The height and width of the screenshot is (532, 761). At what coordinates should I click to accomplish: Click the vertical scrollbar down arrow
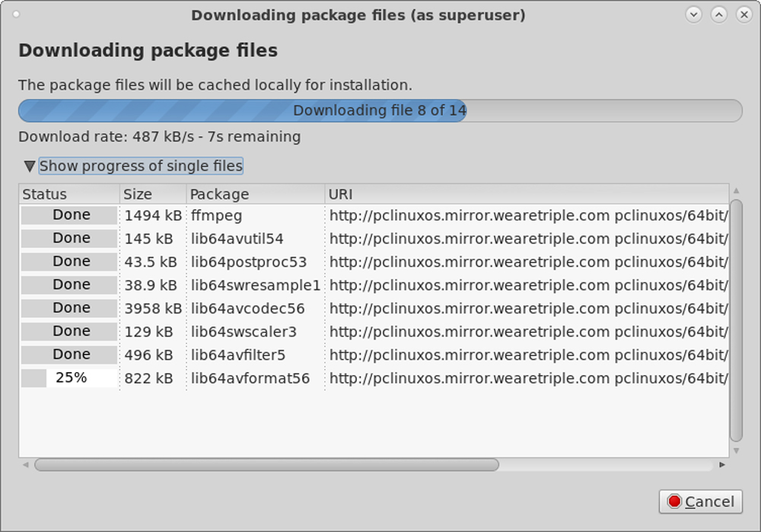[x=736, y=451]
